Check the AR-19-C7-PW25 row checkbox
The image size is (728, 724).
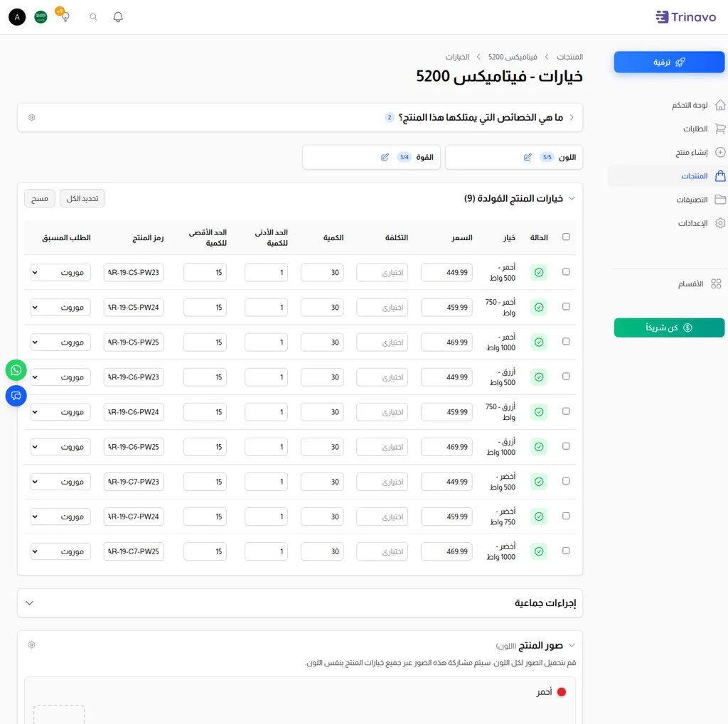click(566, 551)
